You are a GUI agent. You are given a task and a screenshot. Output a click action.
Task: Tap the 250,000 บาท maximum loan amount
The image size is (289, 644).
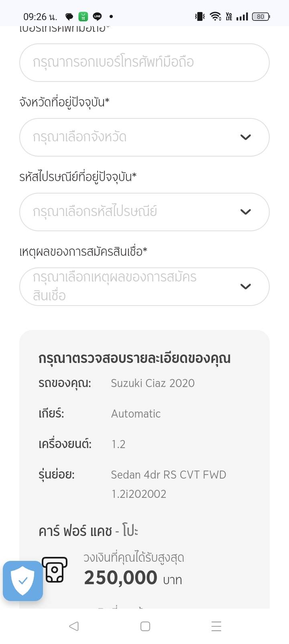133,578
